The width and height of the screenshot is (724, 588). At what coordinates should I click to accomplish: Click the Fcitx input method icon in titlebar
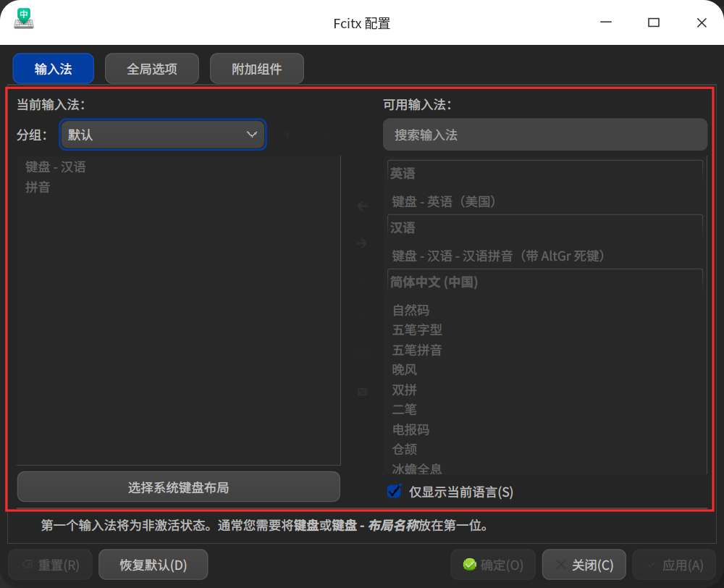23,19
